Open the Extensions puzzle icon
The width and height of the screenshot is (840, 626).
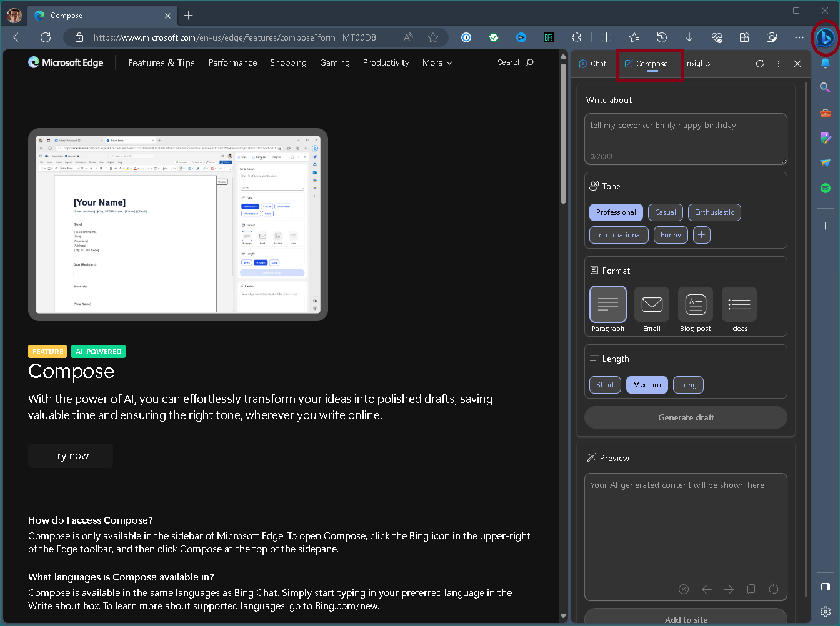click(577, 37)
